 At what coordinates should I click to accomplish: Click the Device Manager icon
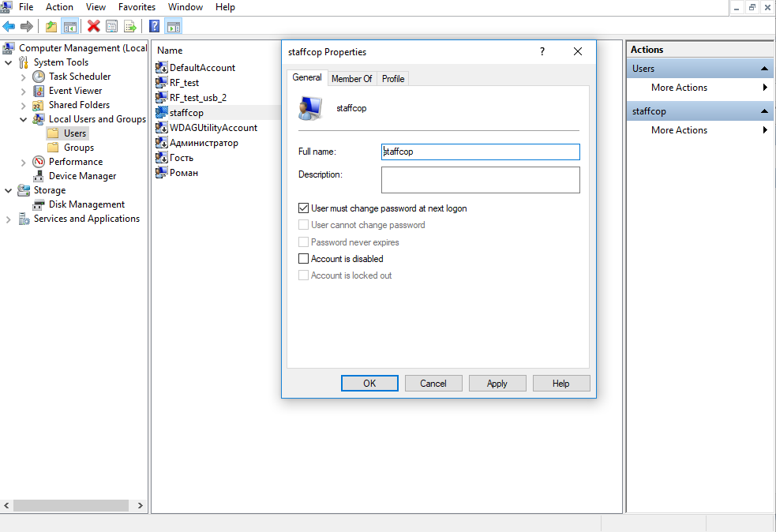(x=39, y=176)
